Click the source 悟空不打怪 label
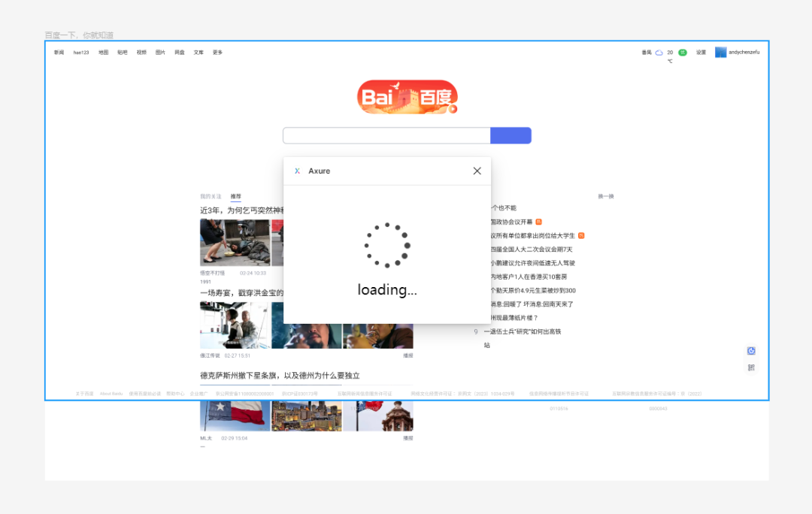812x514 pixels. click(212, 273)
